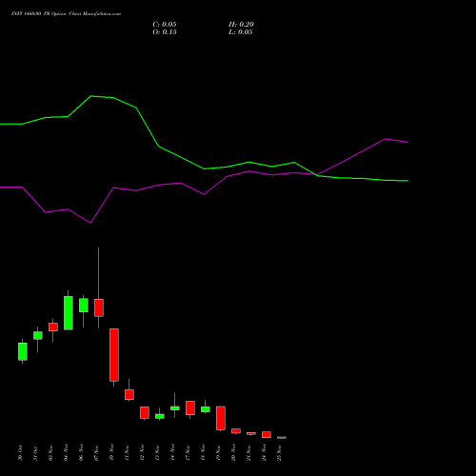Click the "13 Nov" date label

pos(157,453)
